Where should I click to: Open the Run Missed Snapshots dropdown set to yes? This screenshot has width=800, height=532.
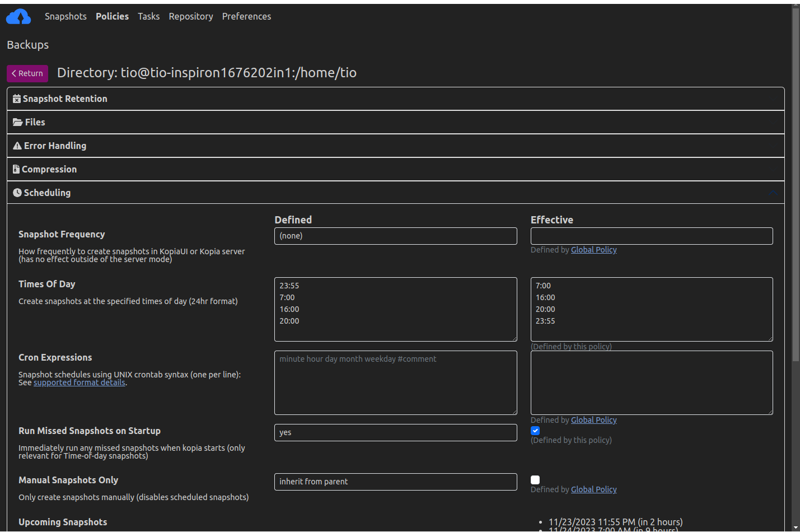tap(396, 432)
